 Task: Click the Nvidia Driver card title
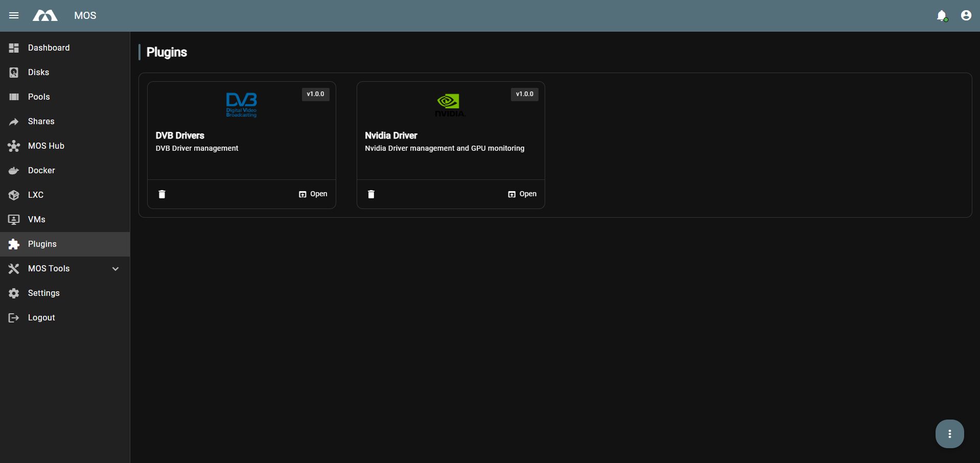(x=391, y=135)
